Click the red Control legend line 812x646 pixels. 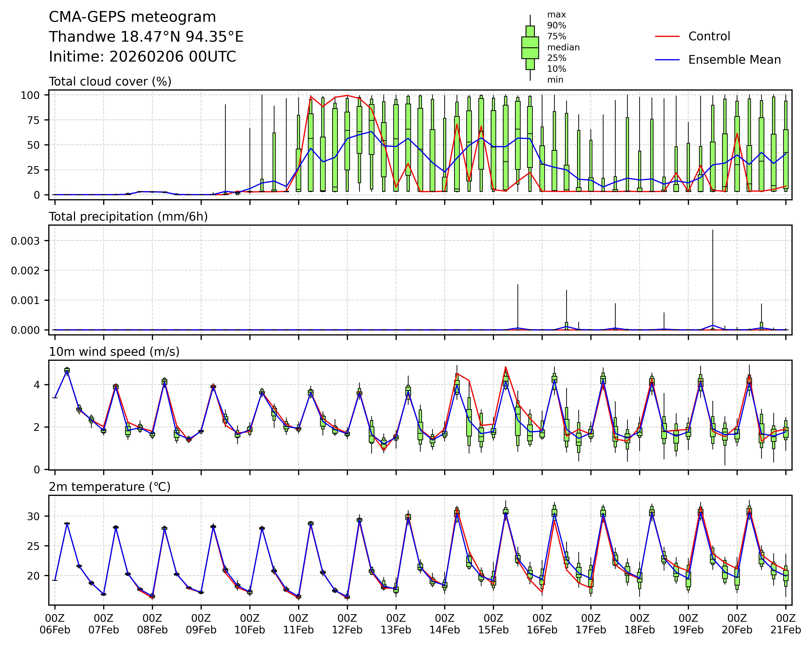667,37
